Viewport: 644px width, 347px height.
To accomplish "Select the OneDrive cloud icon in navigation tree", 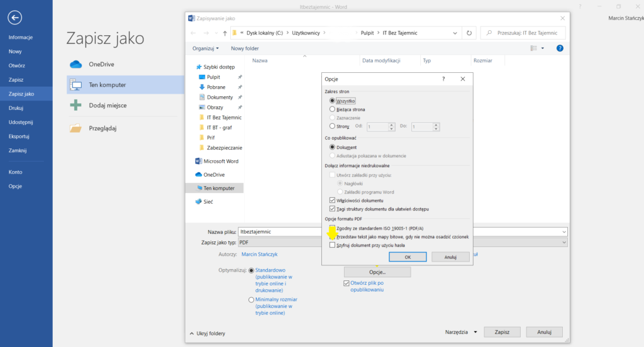I will pos(199,174).
